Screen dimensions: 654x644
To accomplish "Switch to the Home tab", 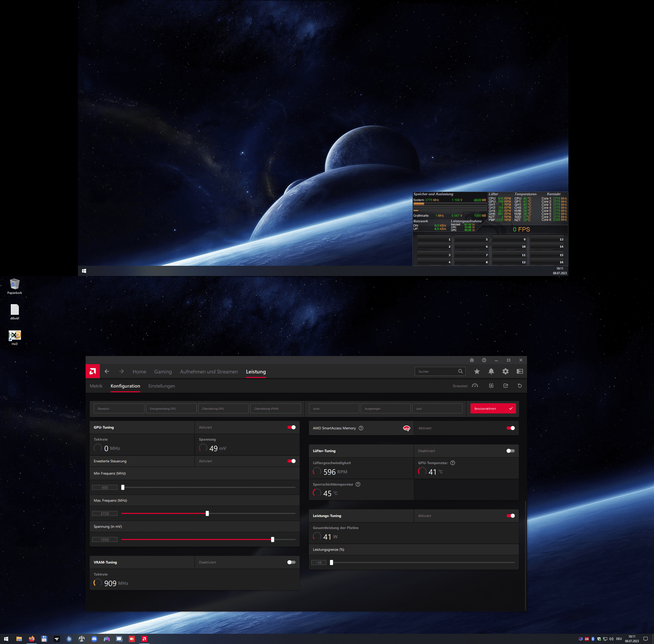I will coord(139,371).
